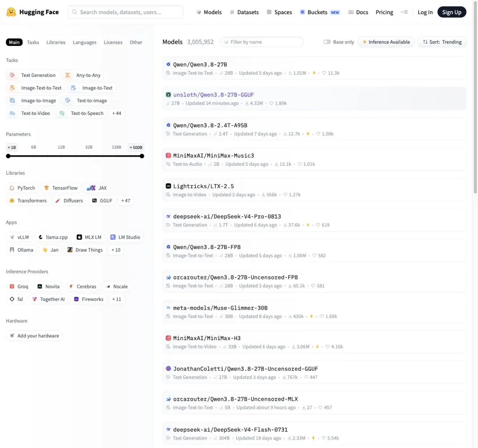Switch to the Languages filter tab
The image size is (478, 448).
pyautogui.click(x=85, y=42)
